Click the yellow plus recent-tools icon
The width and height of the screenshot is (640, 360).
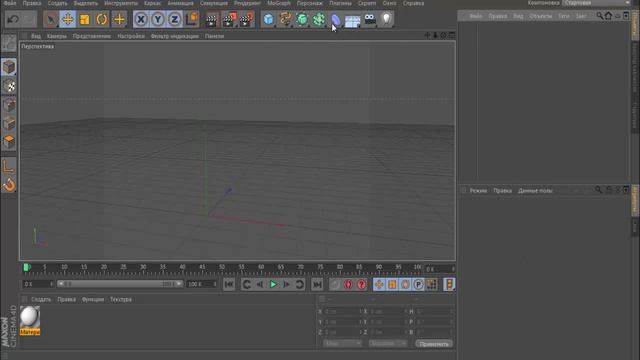119,19
